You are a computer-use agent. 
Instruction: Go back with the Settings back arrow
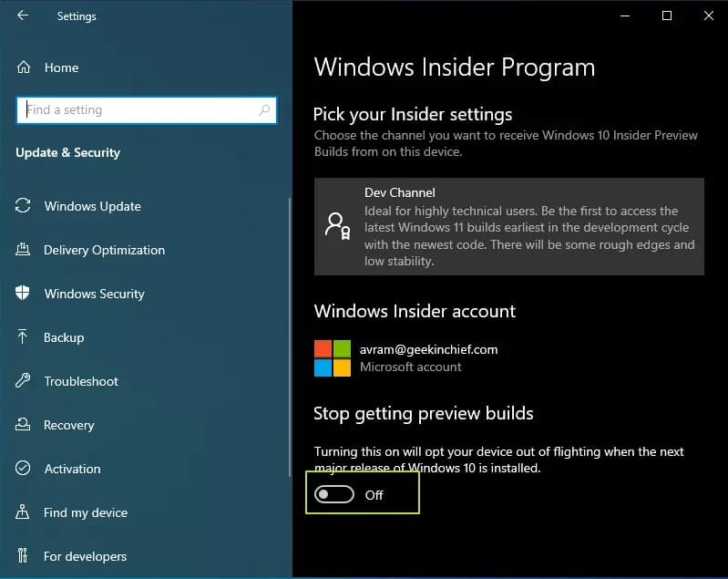22,16
